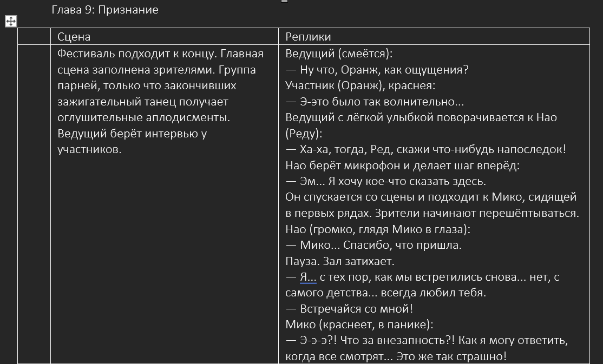The height and width of the screenshot is (364, 603).
Task: Click the text "оглушительные аплодисменты."
Action: pos(143,117)
